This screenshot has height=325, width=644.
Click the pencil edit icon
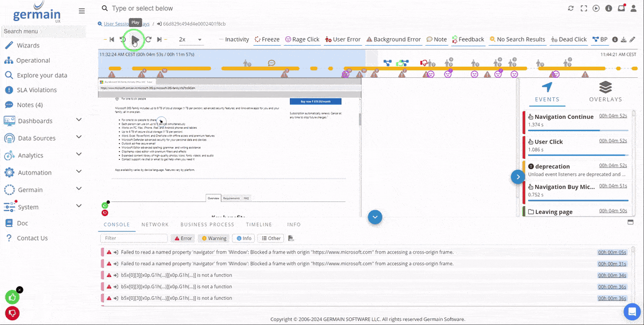pyautogui.click(x=632, y=39)
